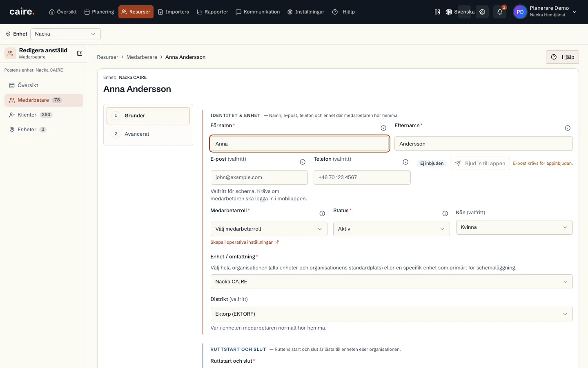Screen dimensions: 588x368
Task: Select the Grunder step tab
Action: (148, 116)
